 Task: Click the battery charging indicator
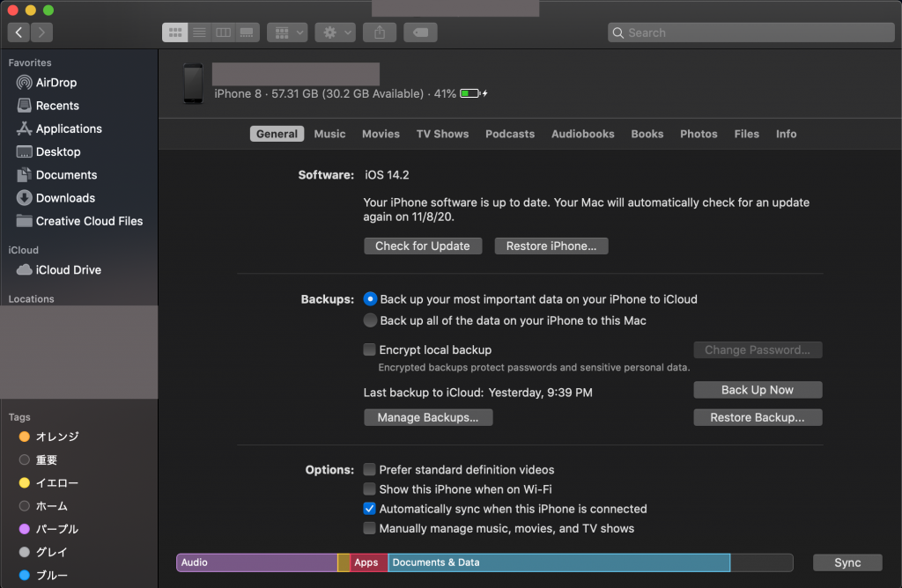[473, 93]
